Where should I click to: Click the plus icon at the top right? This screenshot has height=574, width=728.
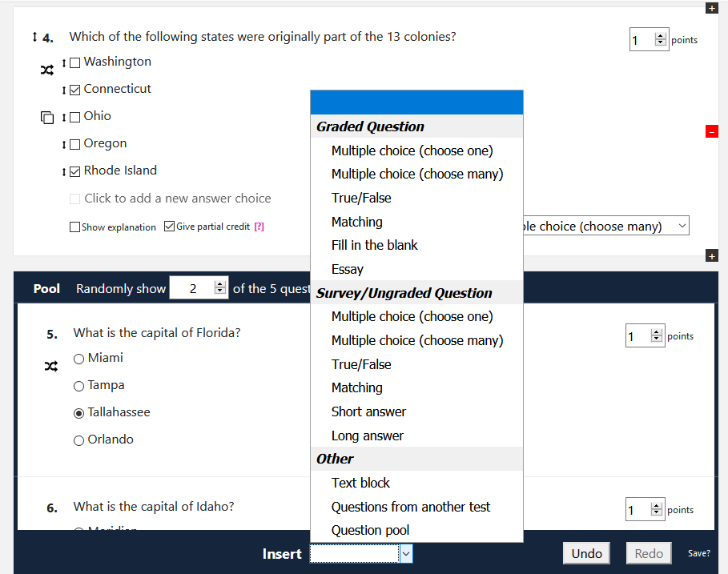712,8
